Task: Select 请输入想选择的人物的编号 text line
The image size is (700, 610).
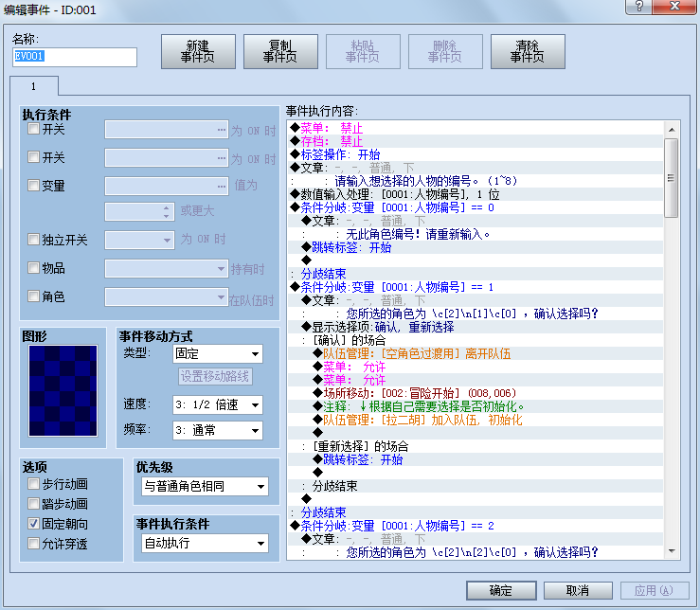Action: click(x=476, y=181)
